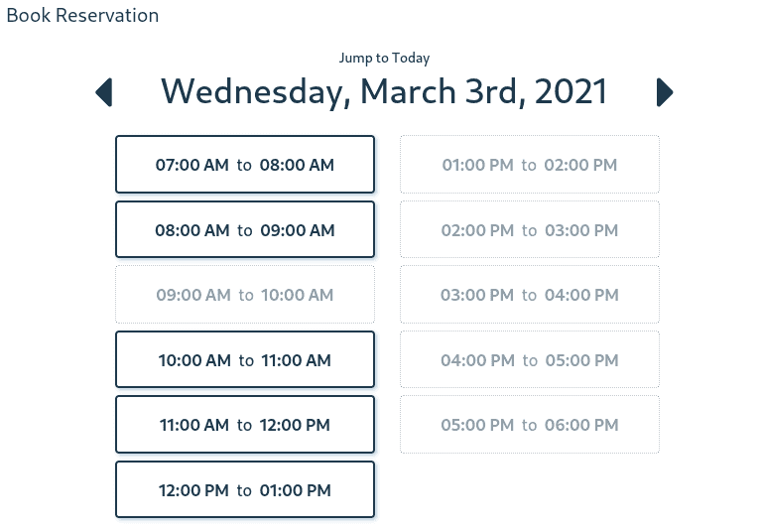
Task: Click the unavailable 09:00 AM to 10:00 AM slot
Action: [x=245, y=295]
